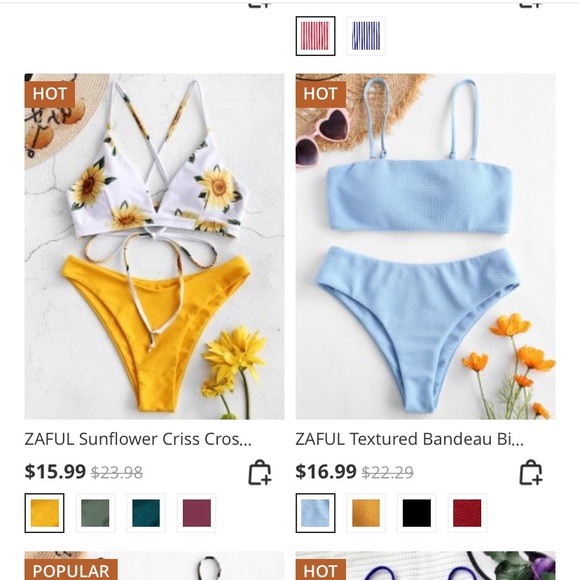Choose light blue swatch for Bandeau bikini
580x580 pixels.
coord(316,513)
